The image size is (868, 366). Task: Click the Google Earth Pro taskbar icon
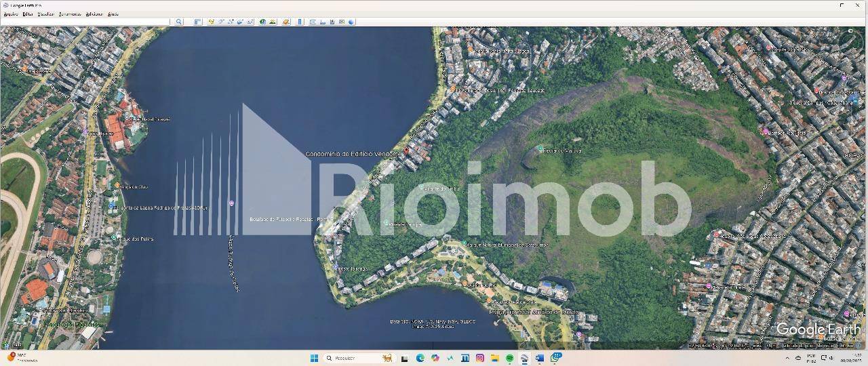(524, 358)
